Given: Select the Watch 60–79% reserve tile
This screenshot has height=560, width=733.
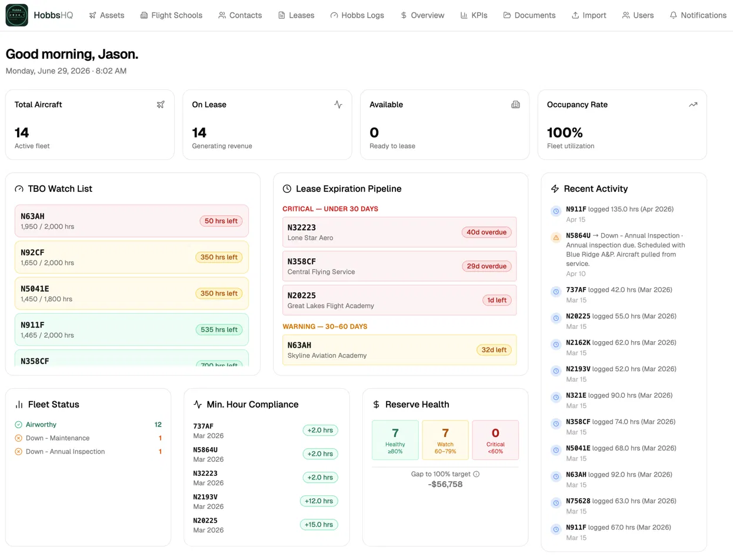Looking at the screenshot, I should coord(445,440).
